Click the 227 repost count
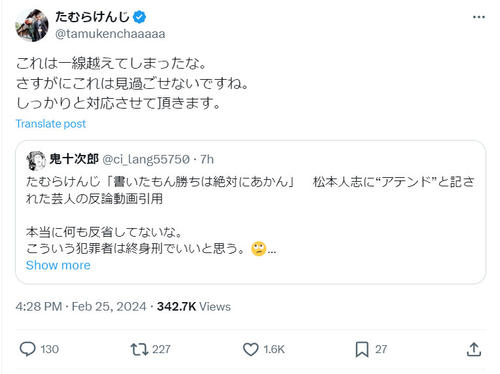500x374 pixels. (x=161, y=349)
